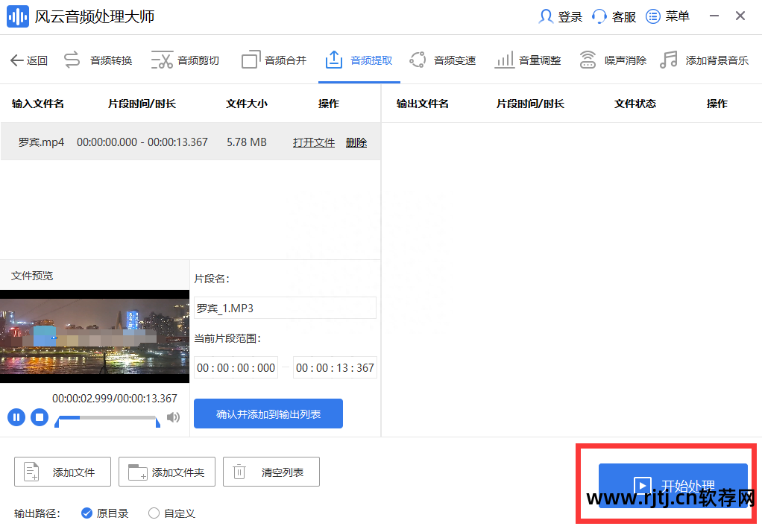The image size is (762, 532).
Task: Select the 音频合并 merge icon
Action: (x=251, y=60)
